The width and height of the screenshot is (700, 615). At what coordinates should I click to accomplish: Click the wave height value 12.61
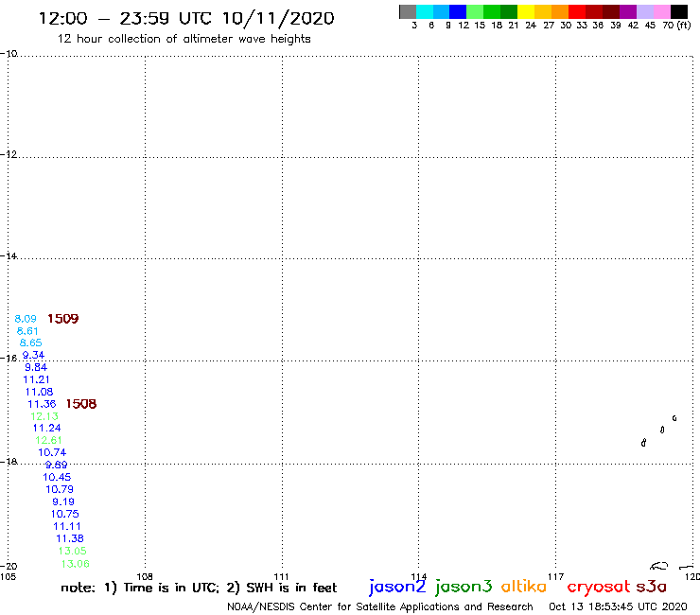click(48, 440)
